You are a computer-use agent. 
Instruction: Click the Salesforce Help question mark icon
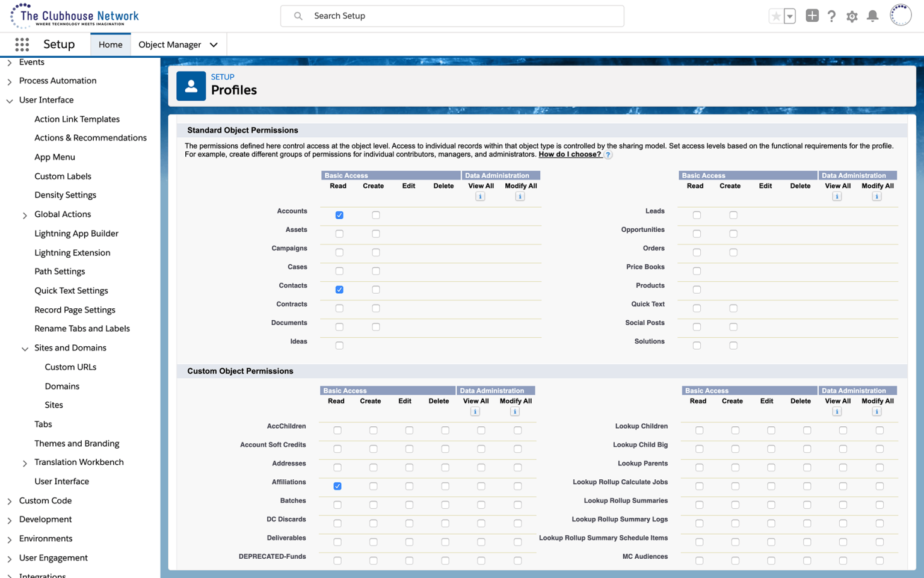click(832, 16)
